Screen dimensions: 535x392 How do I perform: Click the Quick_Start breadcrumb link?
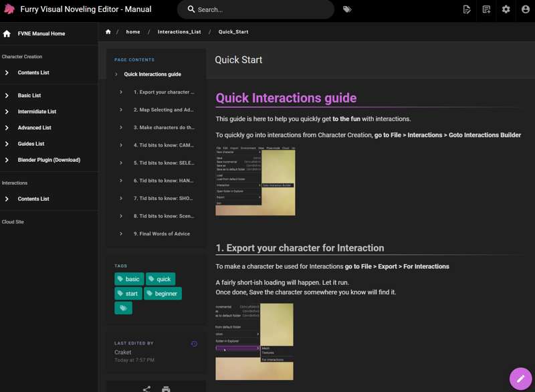coord(233,31)
